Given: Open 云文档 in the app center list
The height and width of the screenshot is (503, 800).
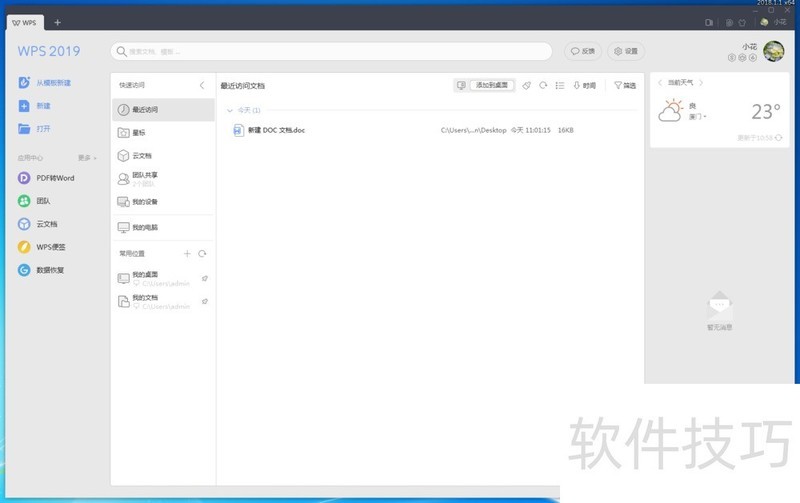Looking at the screenshot, I should point(38,224).
